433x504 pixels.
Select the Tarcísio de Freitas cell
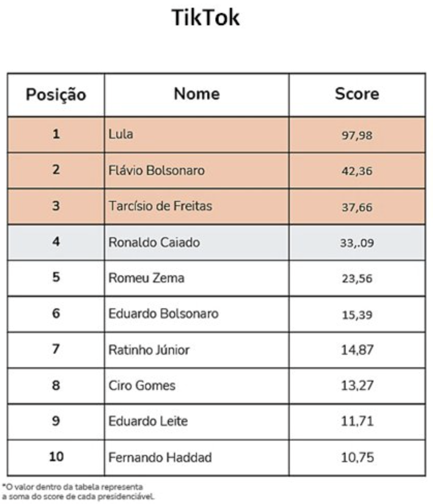coord(160,206)
